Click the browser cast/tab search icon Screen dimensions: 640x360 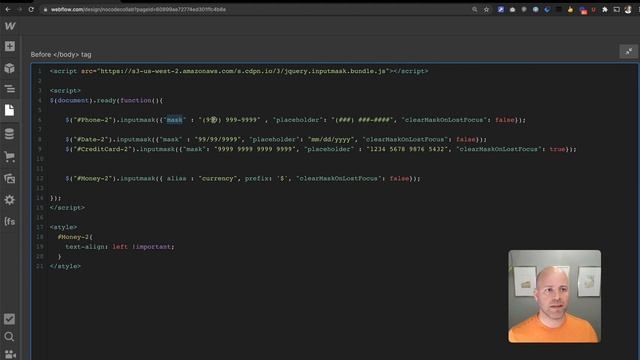coord(617,9)
